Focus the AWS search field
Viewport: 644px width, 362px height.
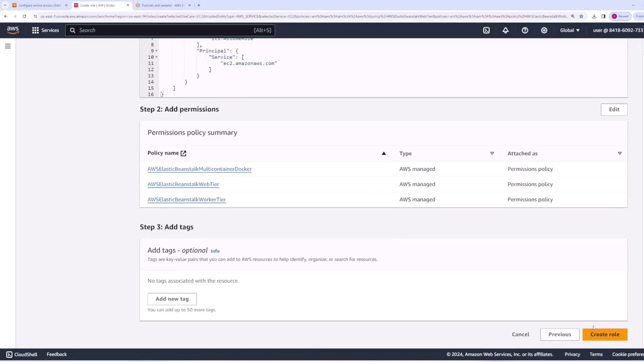coord(170,30)
